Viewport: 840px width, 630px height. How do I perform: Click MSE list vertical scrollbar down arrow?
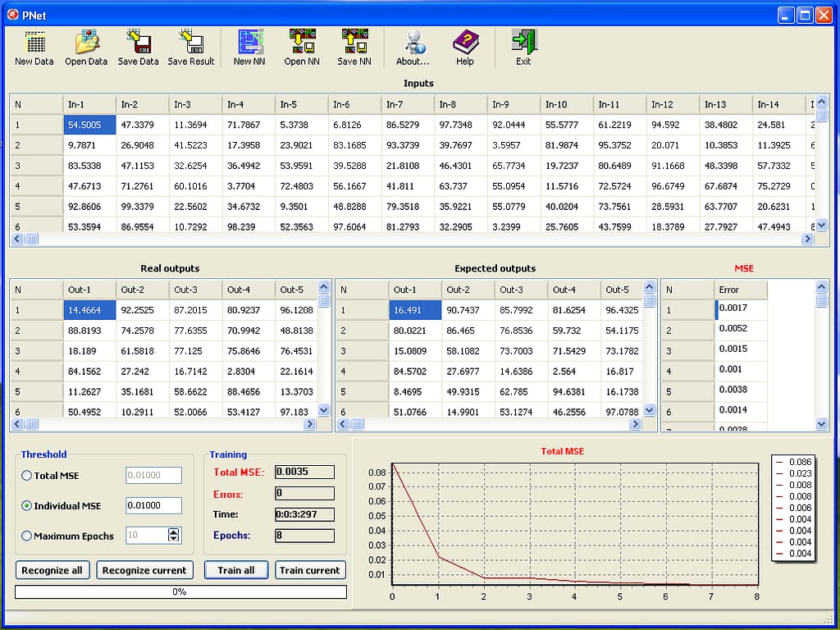click(x=822, y=424)
